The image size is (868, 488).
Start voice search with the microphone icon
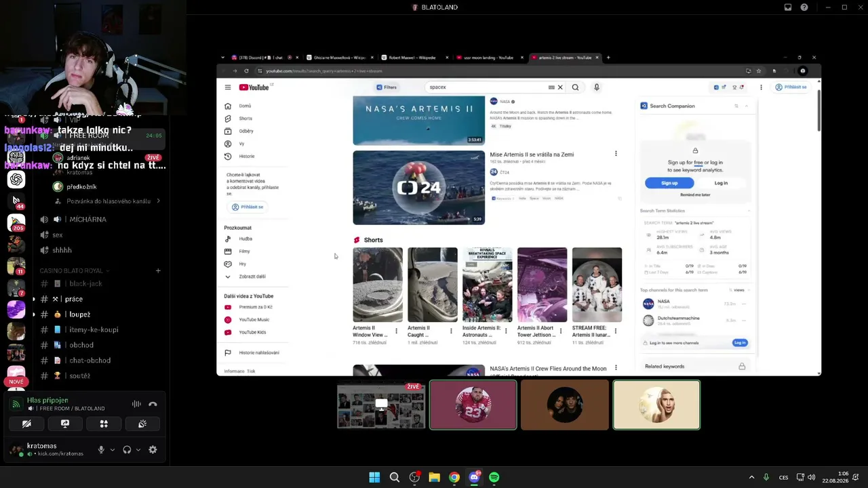pos(597,87)
